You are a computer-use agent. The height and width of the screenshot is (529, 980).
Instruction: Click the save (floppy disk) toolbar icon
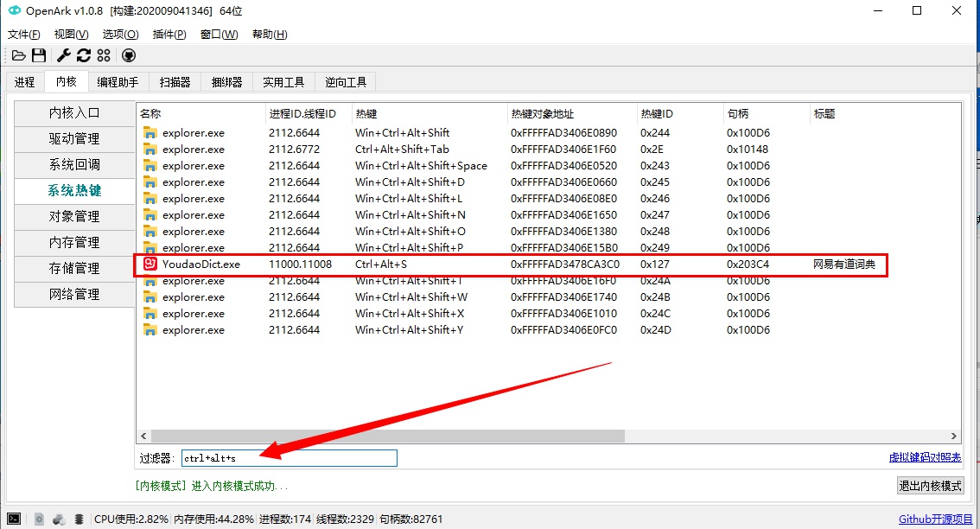[x=39, y=54]
